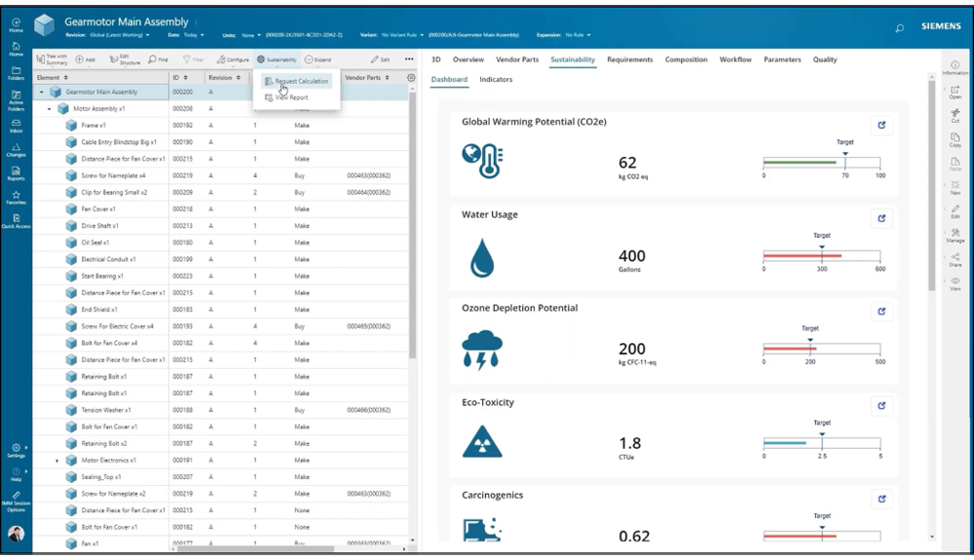
Task: Click the Add toolbar button
Action: (85, 59)
